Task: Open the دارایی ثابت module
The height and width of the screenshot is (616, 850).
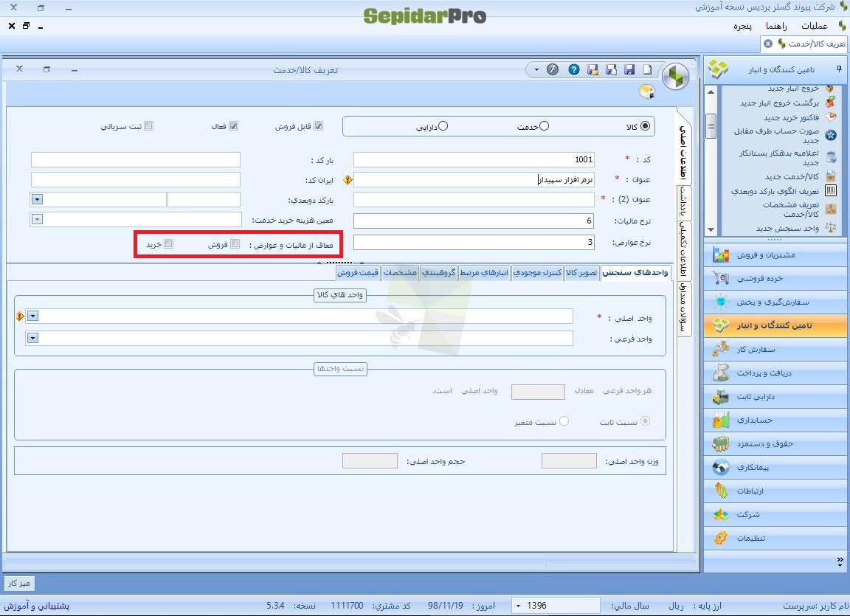Action: pyautogui.click(x=775, y=397)
